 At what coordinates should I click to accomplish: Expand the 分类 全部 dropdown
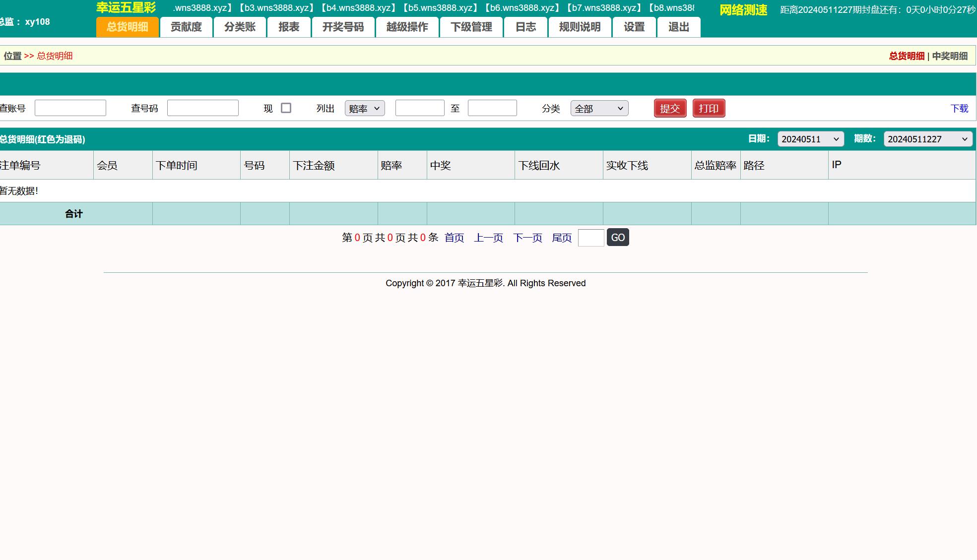599,109
